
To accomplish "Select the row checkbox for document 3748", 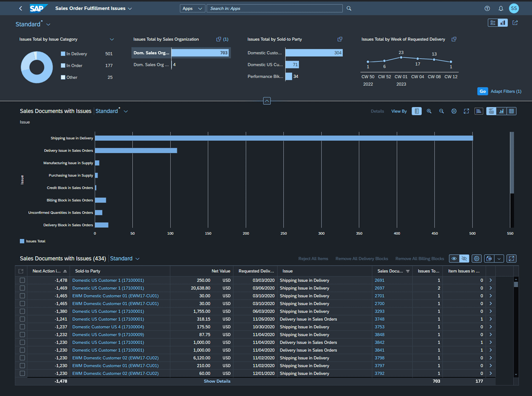I will (22, 319).
